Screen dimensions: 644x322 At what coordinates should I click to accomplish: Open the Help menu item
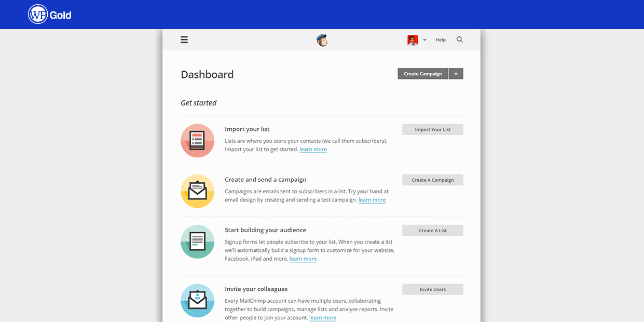point(441,40)
